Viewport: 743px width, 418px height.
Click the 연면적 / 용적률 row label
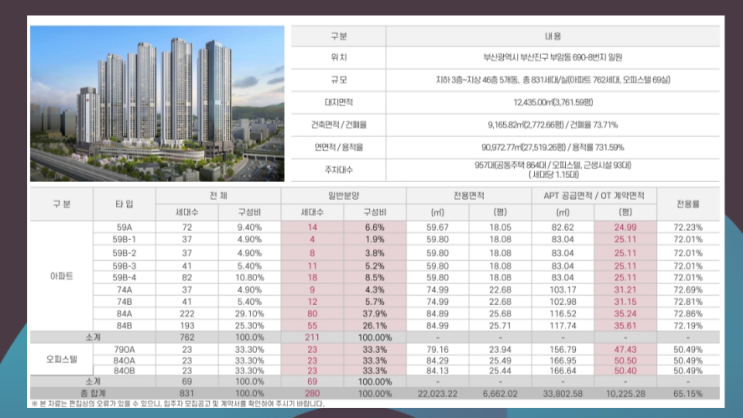coord(339,147)
